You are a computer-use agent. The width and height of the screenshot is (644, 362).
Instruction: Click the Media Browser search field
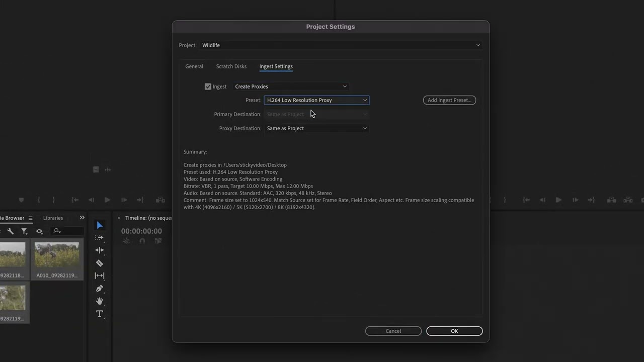click(x=67, y=231)
